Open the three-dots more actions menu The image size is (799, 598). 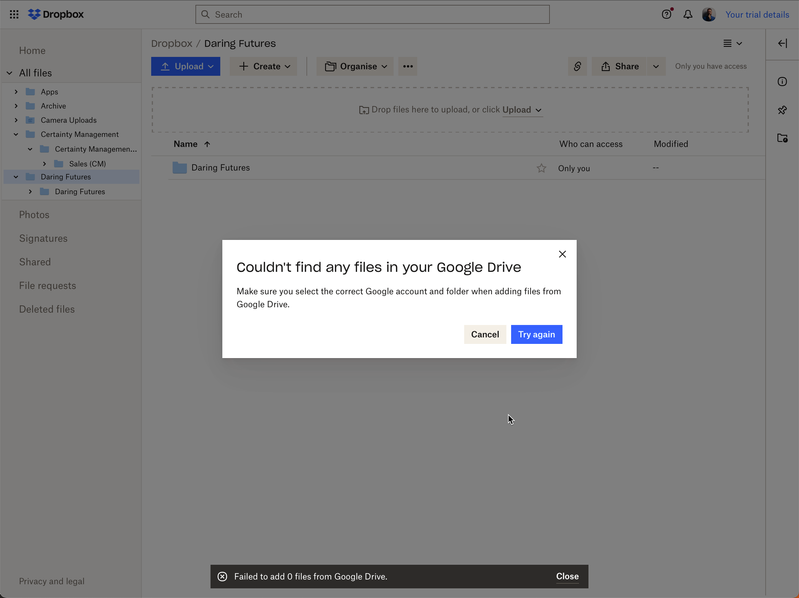[408, 67]
